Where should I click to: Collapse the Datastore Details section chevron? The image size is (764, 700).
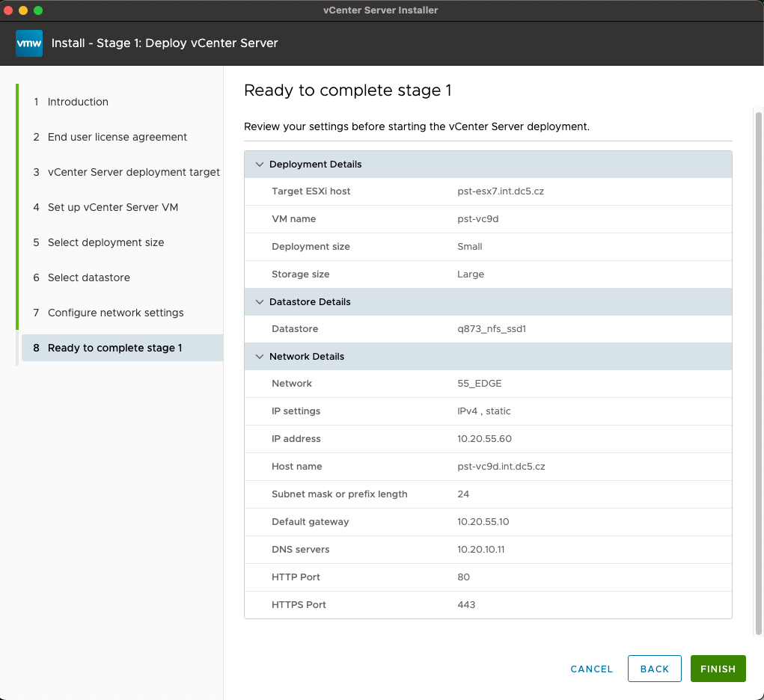[259, 302]
